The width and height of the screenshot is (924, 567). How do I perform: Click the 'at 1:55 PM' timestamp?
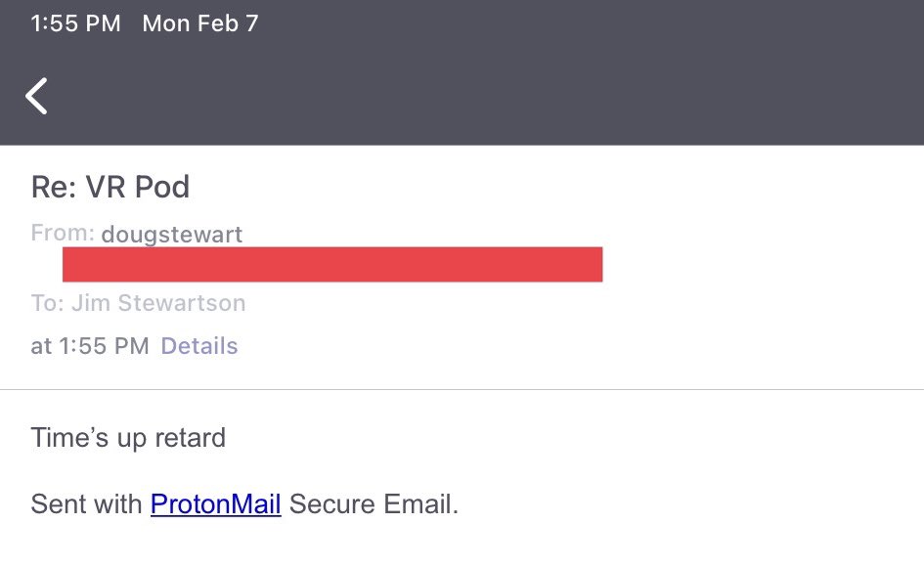(x=90, y=346)
